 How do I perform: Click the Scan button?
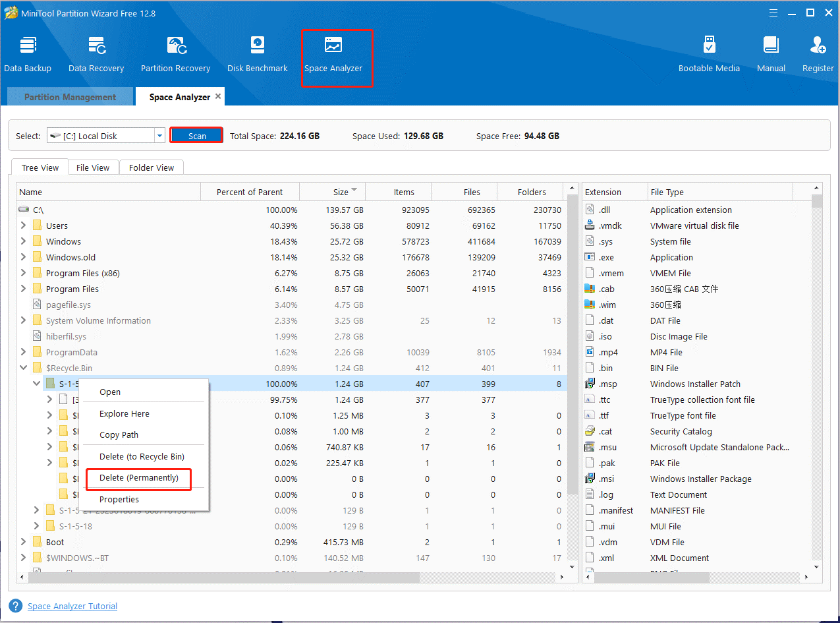196,136
